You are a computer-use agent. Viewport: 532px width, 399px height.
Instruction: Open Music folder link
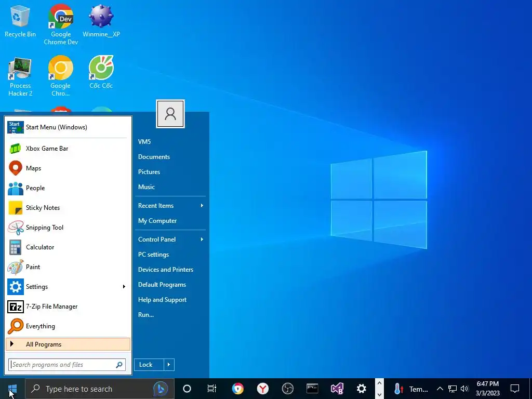click(146, 187)
